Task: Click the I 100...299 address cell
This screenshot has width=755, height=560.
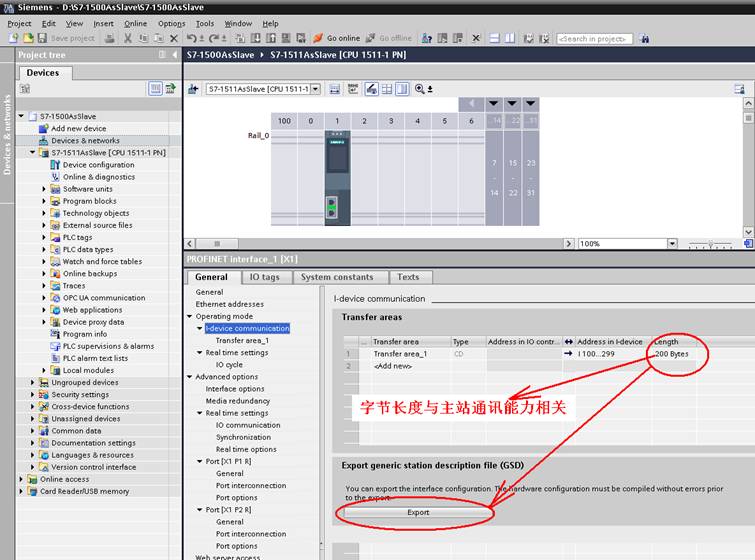Action: point(607,354)
